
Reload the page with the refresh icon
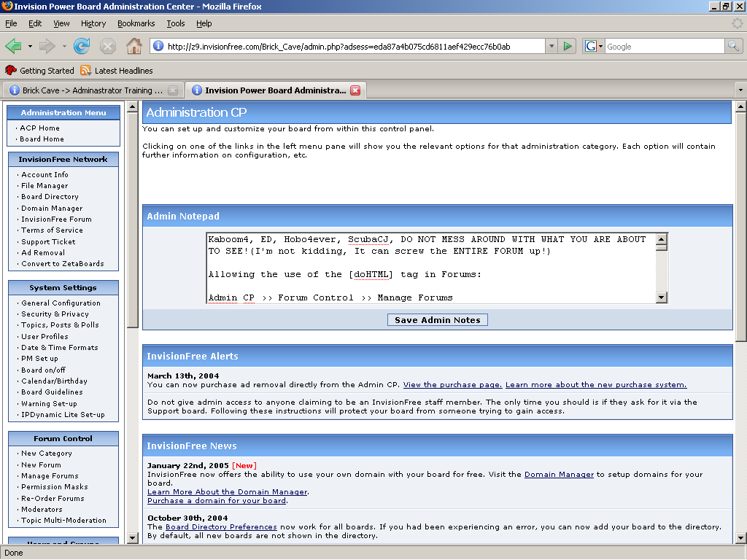[x=82, y=46]
